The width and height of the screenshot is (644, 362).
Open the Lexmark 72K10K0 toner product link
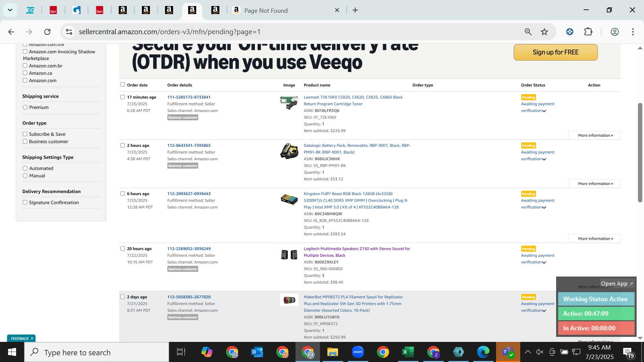click(x=353, y=101)
